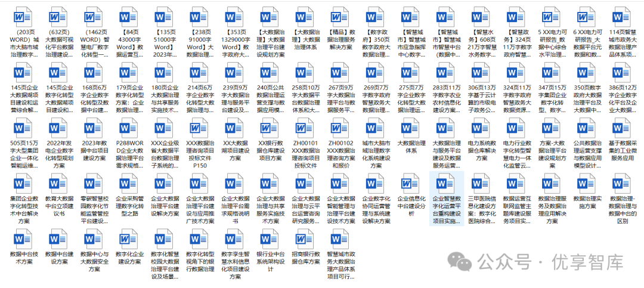Viewport: 644px width, 288px height.
Task: Select the Word icon of 零碳智慧校园数字化节能 file
Action: point(93,184)
